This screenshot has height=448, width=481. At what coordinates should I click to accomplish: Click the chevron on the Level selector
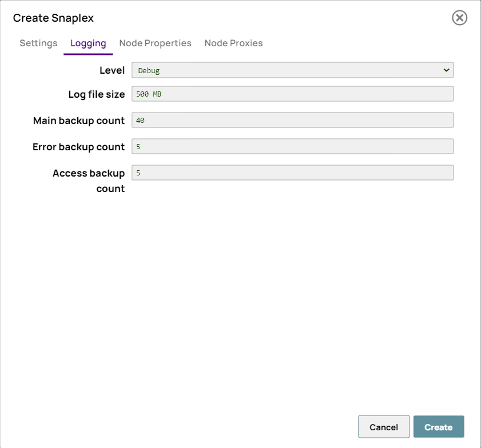(x=447, y=70)
